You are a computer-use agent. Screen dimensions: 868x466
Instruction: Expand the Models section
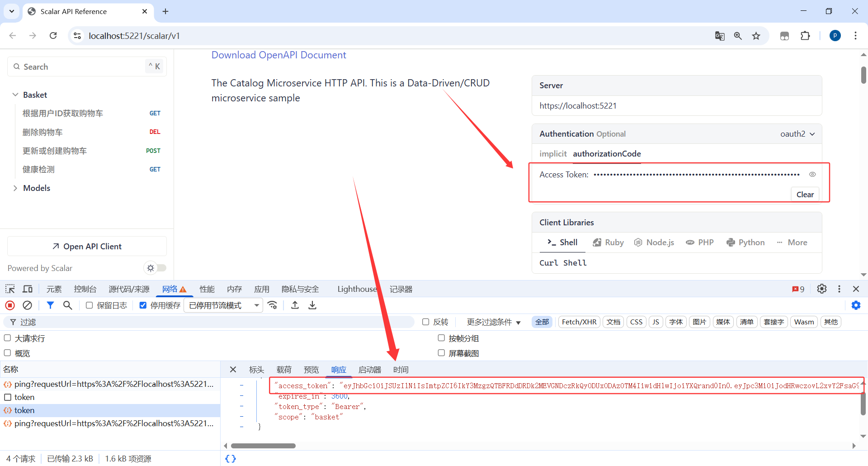pyautogui.click(x=15, y=188)
